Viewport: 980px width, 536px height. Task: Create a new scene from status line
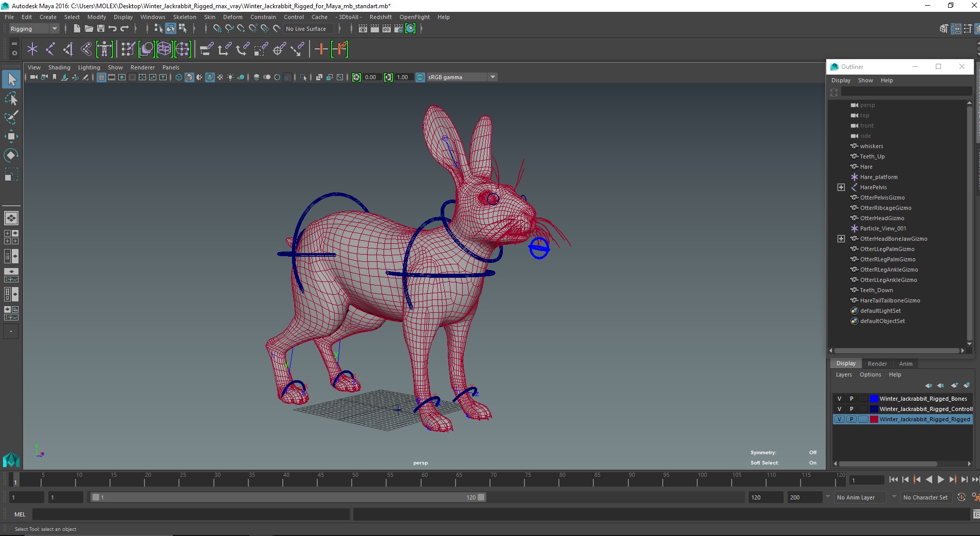point(77,29)
